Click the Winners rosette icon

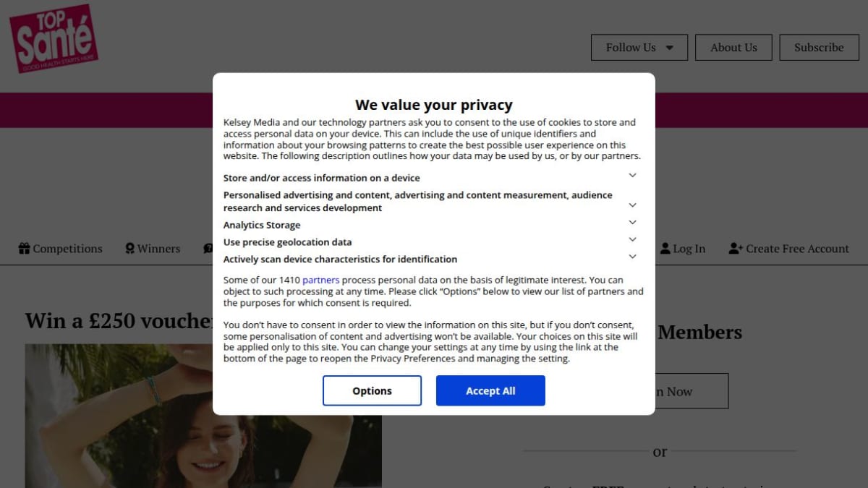click(x=129, y=248)
